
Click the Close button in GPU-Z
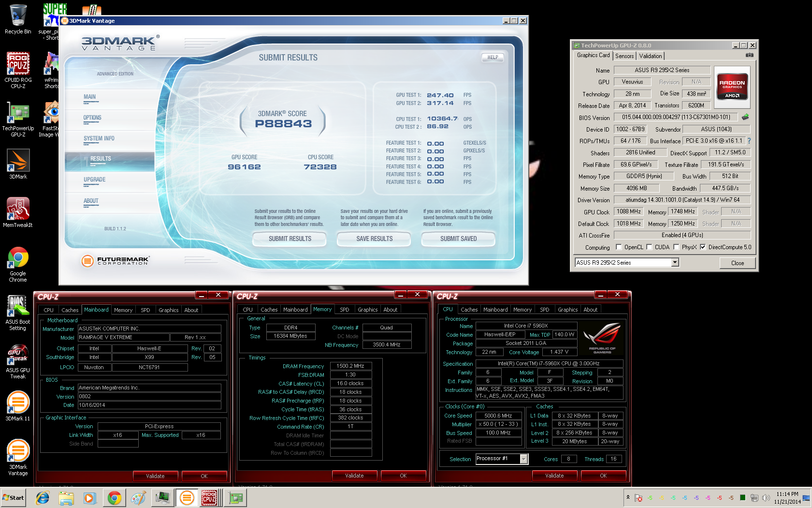[738, 263]
